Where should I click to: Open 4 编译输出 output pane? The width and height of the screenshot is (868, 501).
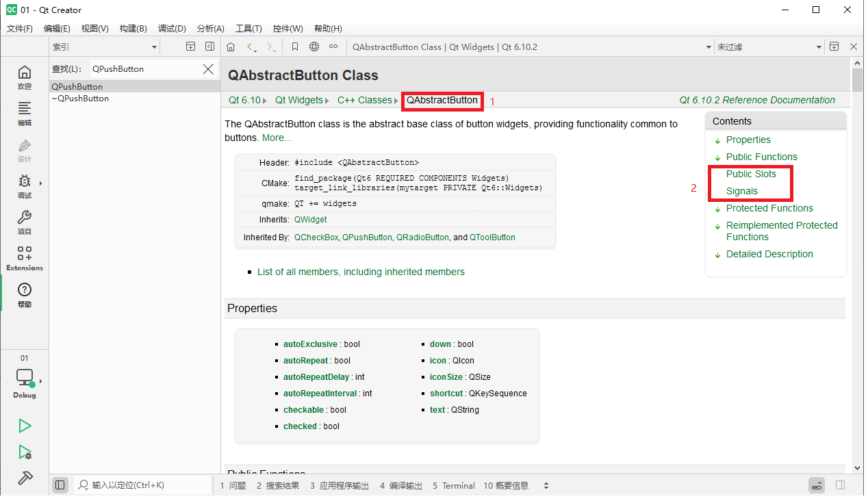pyautogui.click(x=401, y=485)
